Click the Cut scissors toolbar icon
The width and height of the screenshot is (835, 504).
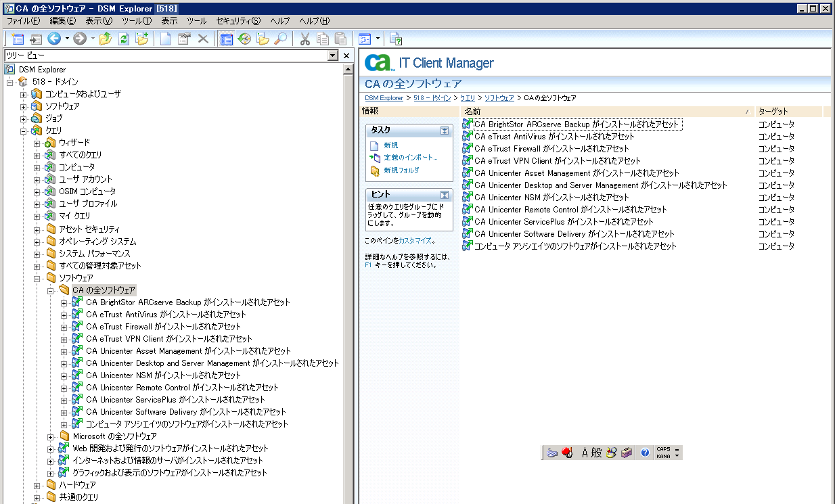(x=304, y=39)
